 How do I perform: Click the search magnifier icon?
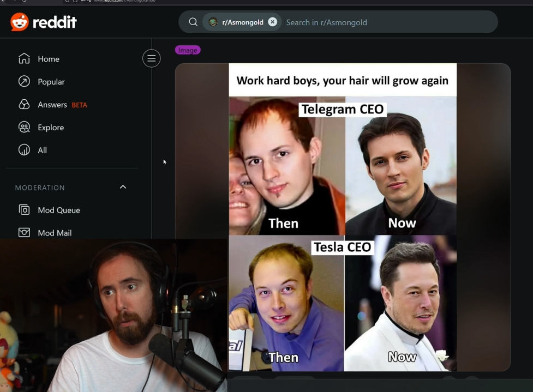coord(193,22)
